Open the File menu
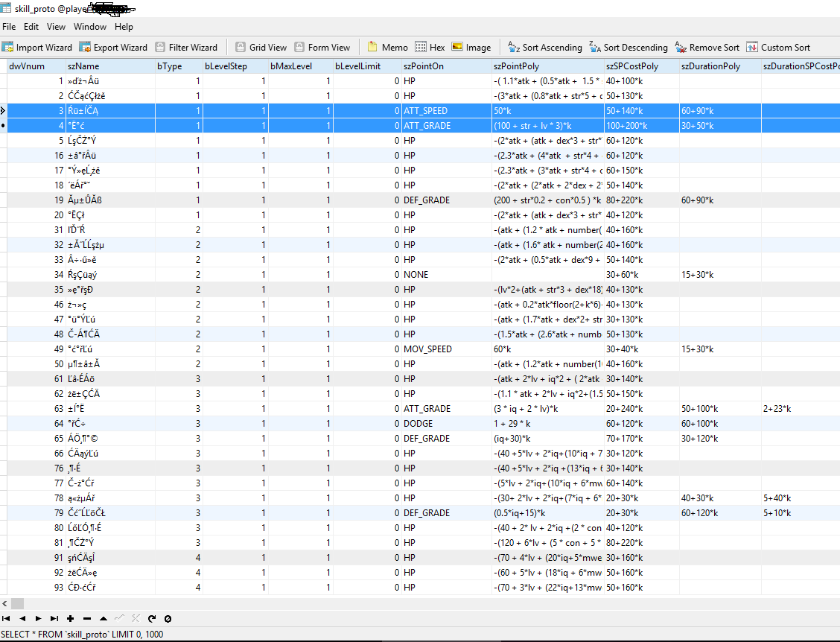840x642 pixels. pos(9,26)
